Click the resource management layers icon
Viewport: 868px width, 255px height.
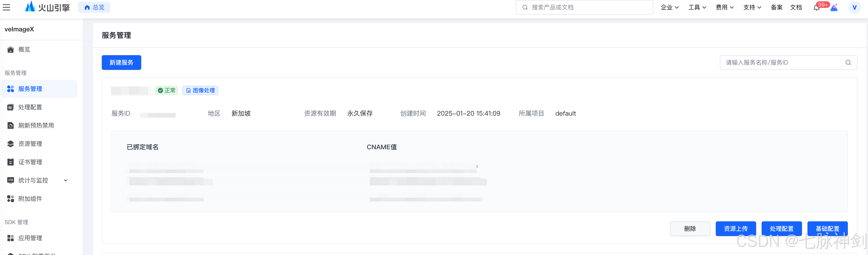(11, 144)
